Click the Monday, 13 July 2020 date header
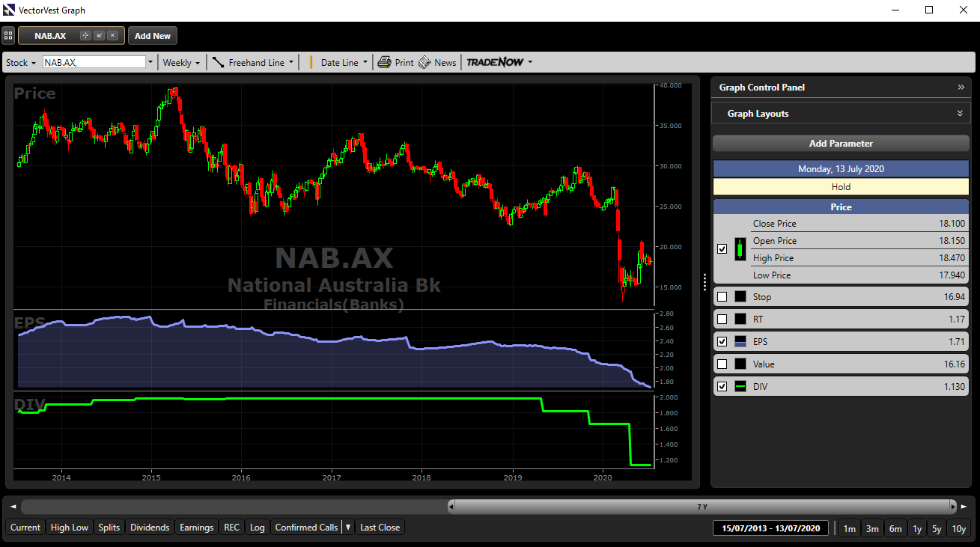 click(x=841, y=169)
